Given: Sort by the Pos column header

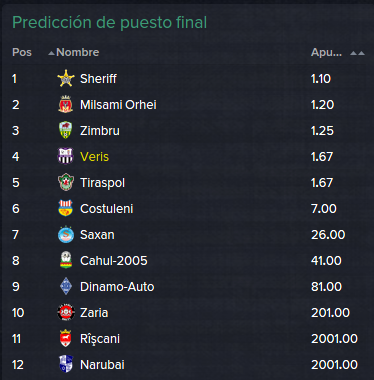Looking at the screenshot, I should coord(22,52).
